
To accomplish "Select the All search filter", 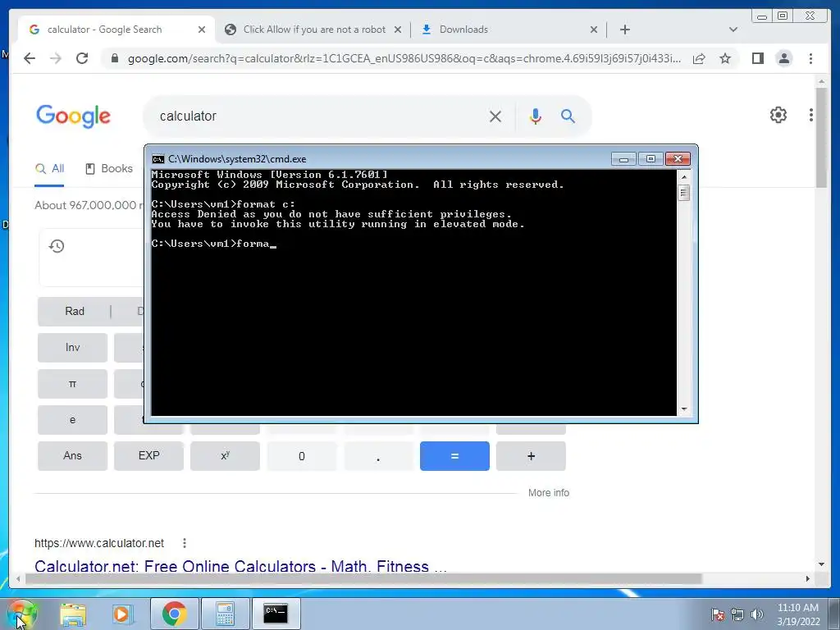I will click(49, 169).
